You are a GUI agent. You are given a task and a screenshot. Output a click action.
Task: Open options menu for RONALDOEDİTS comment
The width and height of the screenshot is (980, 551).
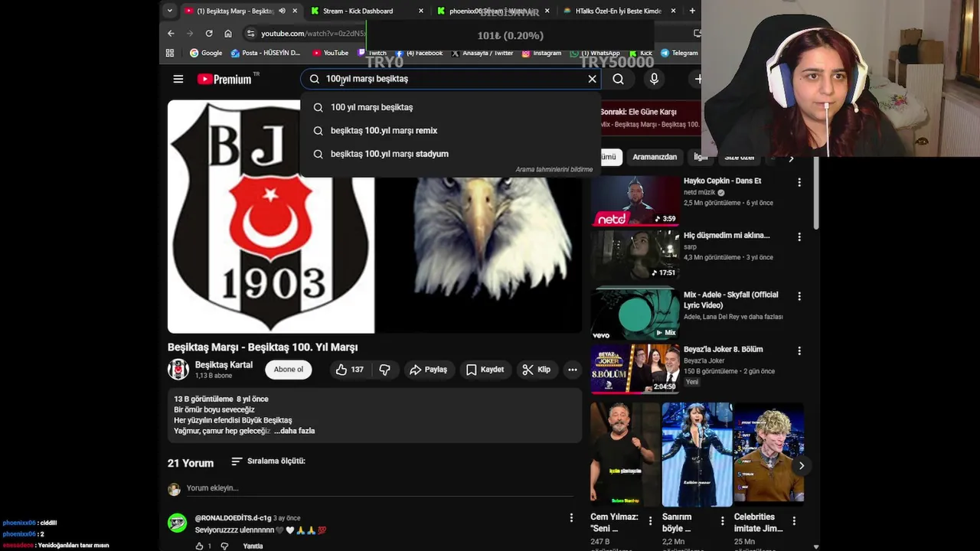point(571,518)
